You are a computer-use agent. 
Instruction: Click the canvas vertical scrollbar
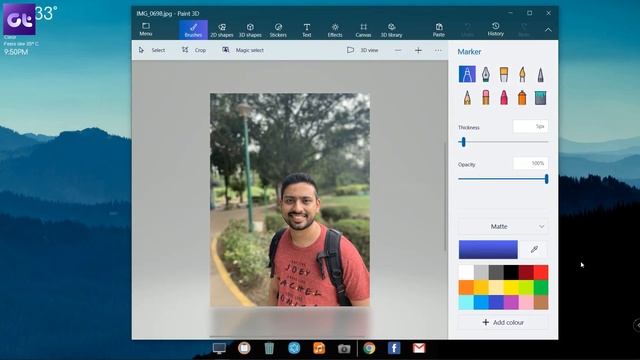tap(445, 196)
